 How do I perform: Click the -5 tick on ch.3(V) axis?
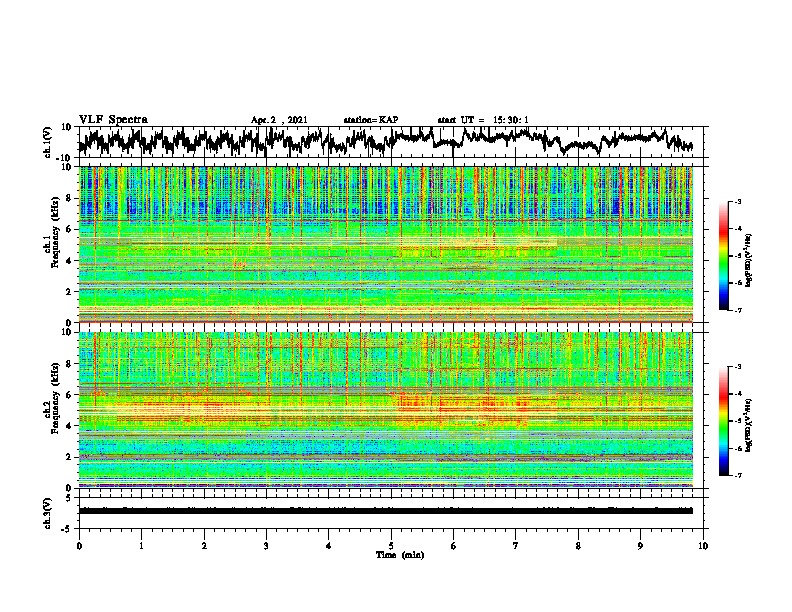point(67,529)
